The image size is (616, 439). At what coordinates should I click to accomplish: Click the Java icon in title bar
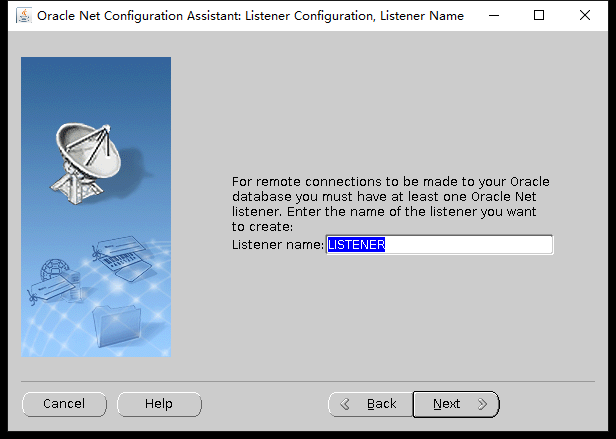[24, 16]
